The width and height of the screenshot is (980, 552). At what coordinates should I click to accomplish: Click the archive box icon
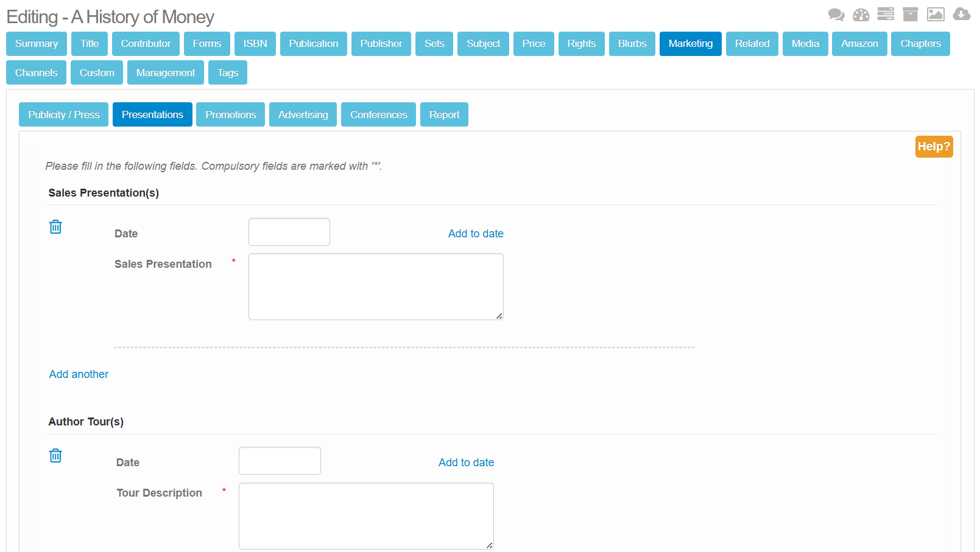(x=910, y=14)
